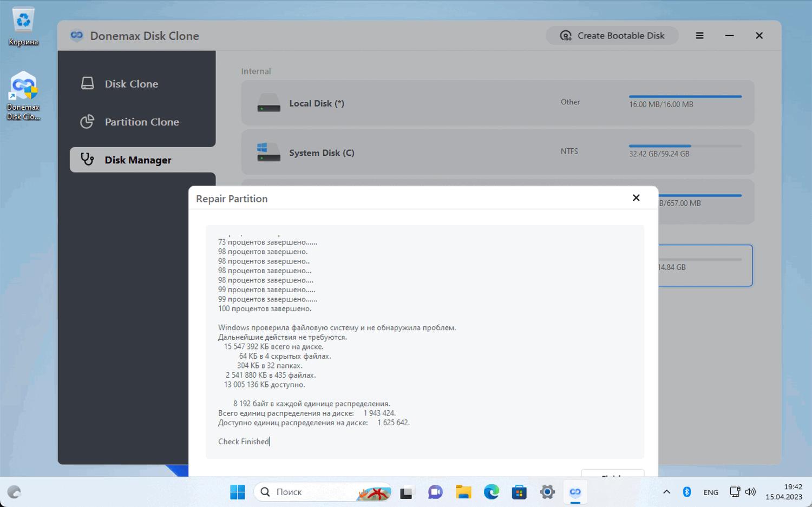The image size is (812, 507).
Task: Close the Repair Partition dialog
Action: click(636, 198)
